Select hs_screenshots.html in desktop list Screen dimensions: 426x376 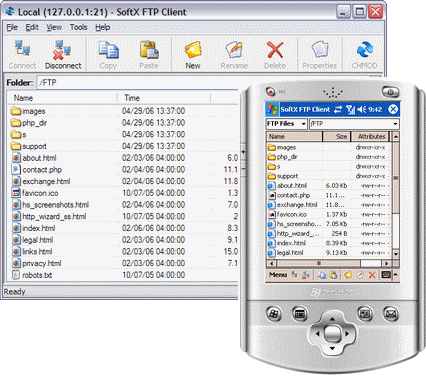[50, 205]
